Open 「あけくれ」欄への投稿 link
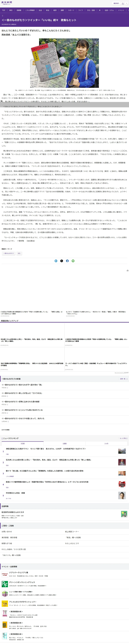The image size is (129, 644). [11, 555]
